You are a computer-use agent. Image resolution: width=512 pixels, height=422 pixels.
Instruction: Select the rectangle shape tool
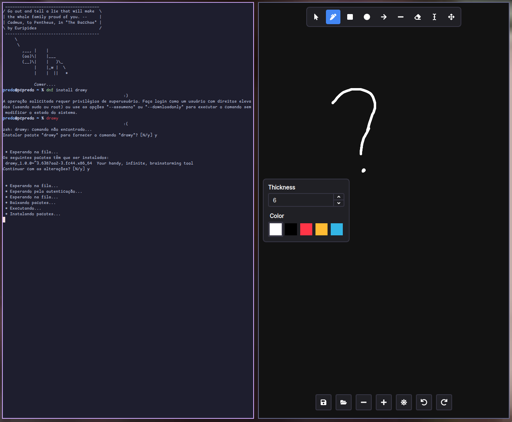(350, 17)
